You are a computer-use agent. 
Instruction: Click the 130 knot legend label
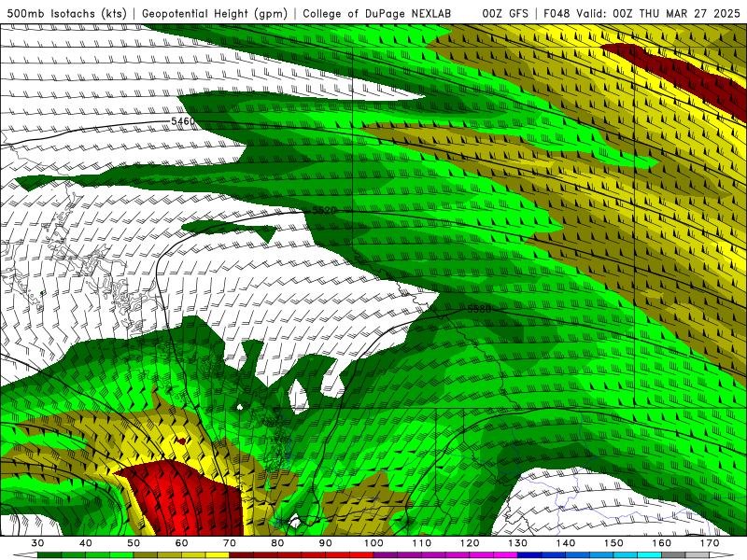click(x=518, y=543)
